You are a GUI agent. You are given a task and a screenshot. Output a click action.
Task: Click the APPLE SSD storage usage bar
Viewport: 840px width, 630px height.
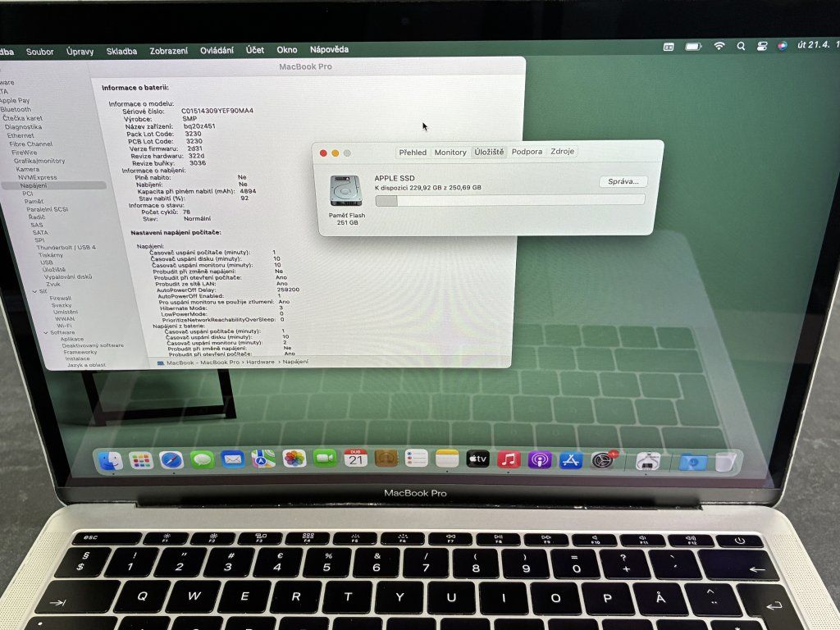[x=509, y=199]
